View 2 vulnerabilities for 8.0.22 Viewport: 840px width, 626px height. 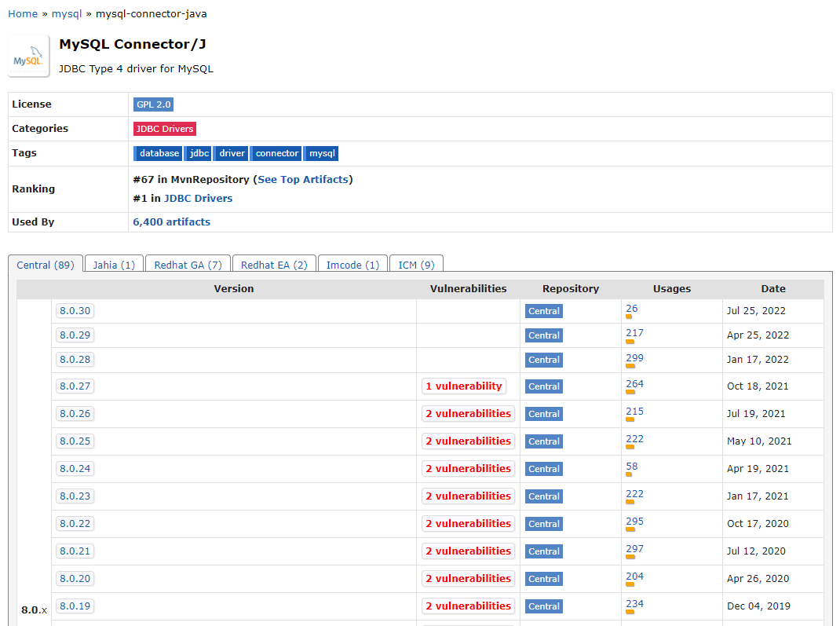coord(468,524)
